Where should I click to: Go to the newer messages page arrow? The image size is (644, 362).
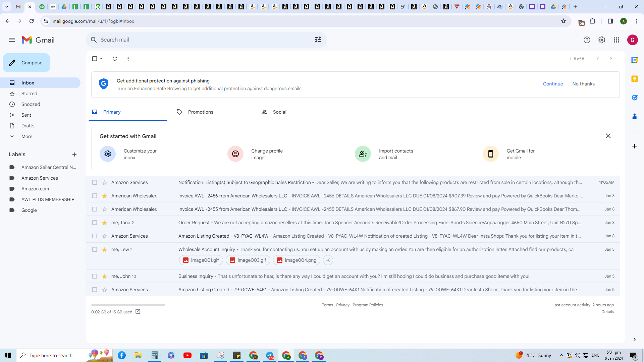tap(598, 59)
